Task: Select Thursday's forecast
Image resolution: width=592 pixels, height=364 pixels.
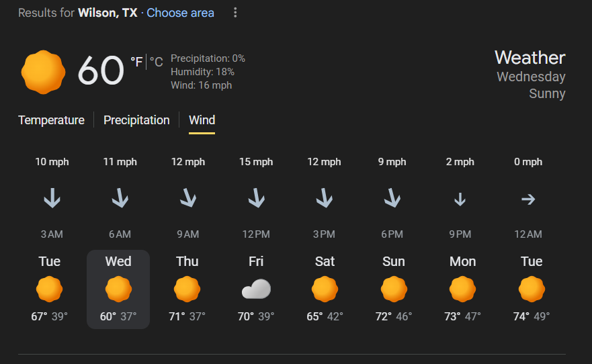Action: [187, 289]
